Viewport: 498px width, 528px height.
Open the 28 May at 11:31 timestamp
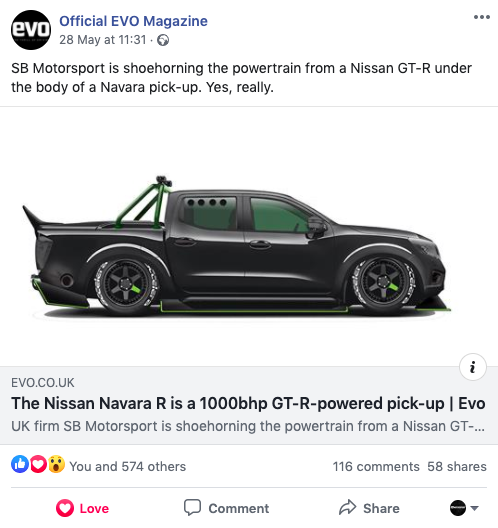[103, 40]
